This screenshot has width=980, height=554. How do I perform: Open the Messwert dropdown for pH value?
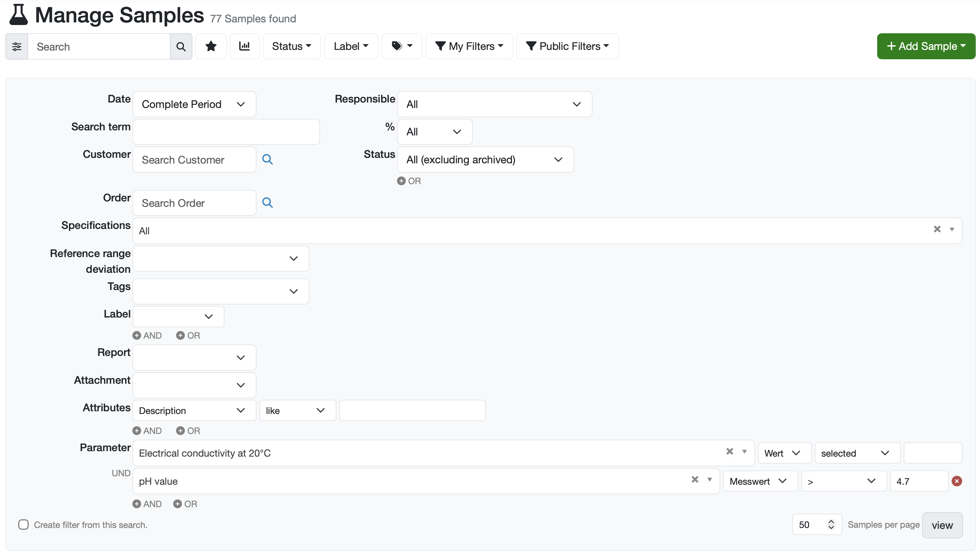pyautogui.click(x=759, y=481)
